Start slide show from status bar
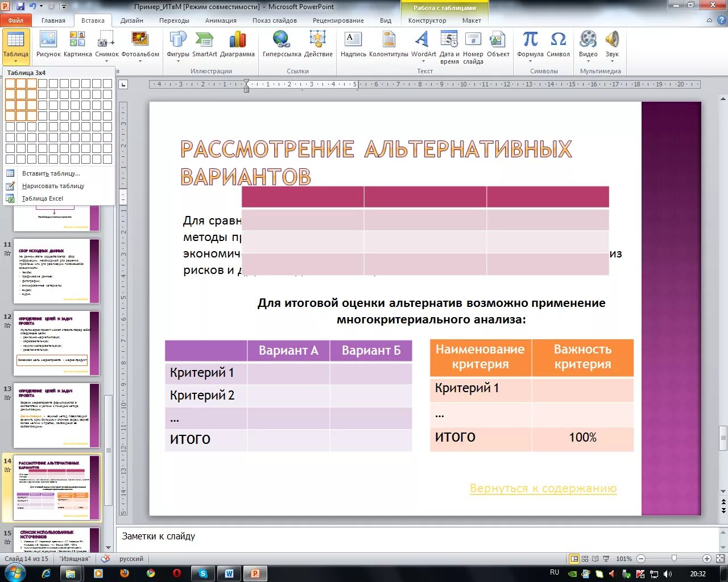The width and height of the screenshot is (728, 582). [606, 559]
